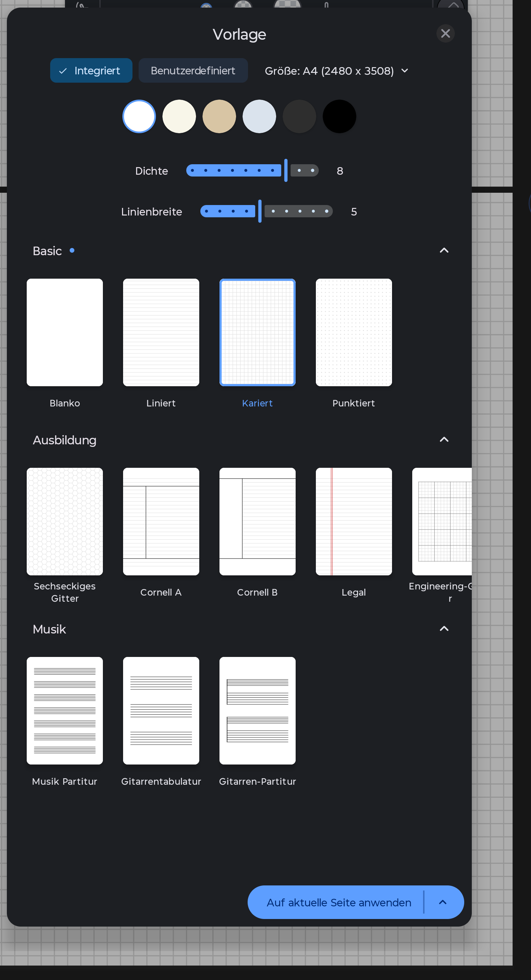Click the Dichte slider handle
Viewport: 531px width, 980px height.
pos(286,170)
